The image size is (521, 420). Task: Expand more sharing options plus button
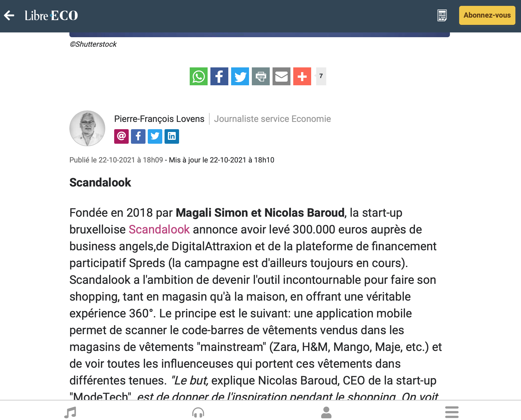302,76
